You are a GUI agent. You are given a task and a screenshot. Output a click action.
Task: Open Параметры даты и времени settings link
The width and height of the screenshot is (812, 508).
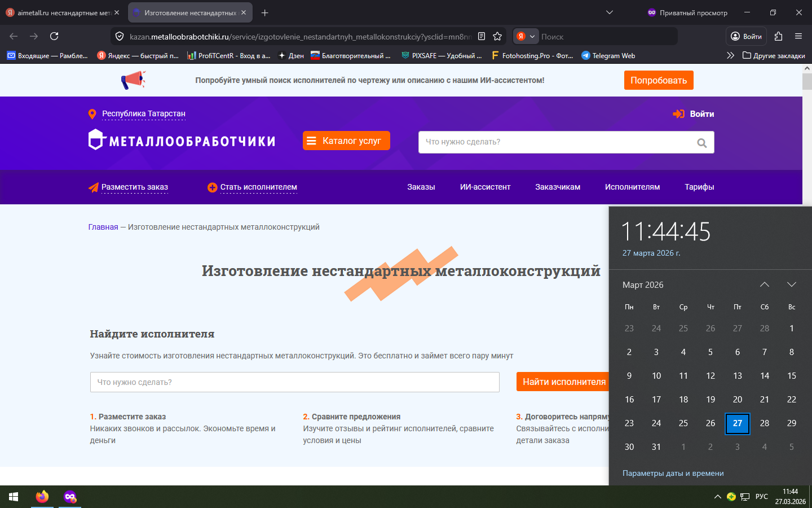673,473
